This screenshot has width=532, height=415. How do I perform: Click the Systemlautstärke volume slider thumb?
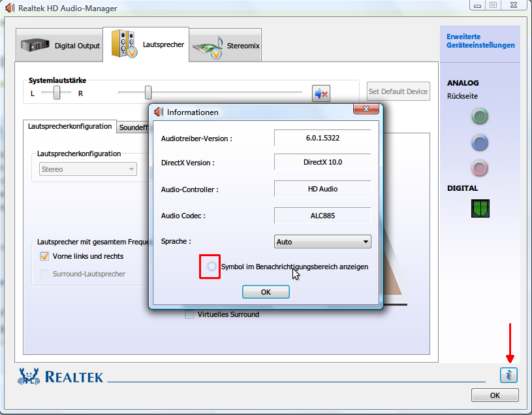(x=148, y=92)
